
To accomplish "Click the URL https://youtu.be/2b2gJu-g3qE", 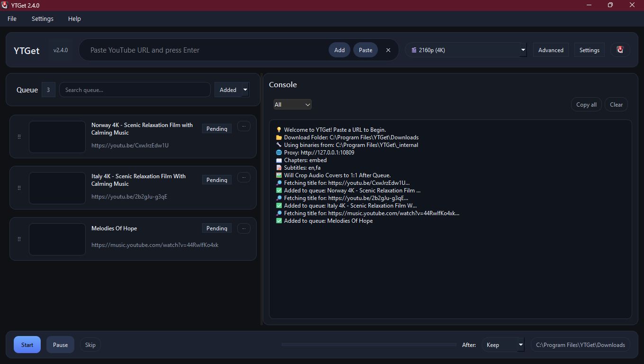I will click(129, 197).
